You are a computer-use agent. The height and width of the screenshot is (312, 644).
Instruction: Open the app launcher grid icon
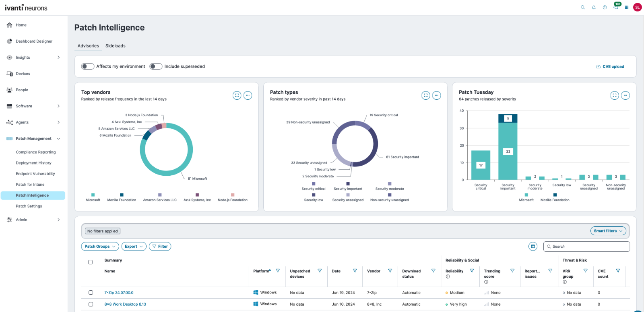626,7
